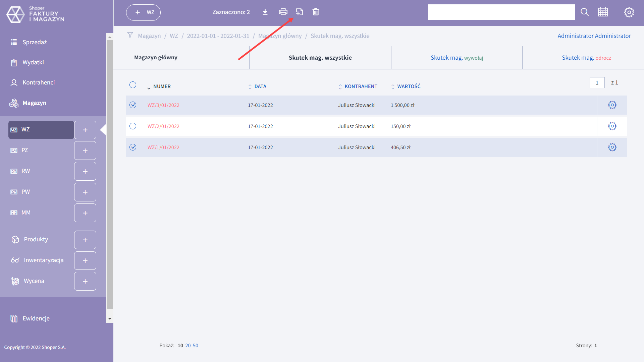This screenshot has width=644, height=362.
Task: Click the magnifier search icon
Action: (x=585, y=12)
